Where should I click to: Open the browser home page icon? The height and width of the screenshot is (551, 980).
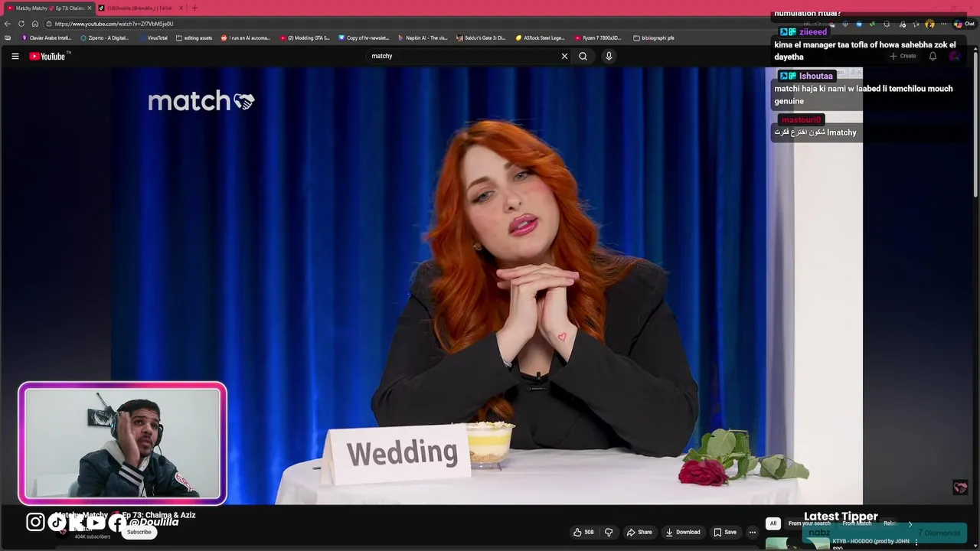click(x=34, y=24)
